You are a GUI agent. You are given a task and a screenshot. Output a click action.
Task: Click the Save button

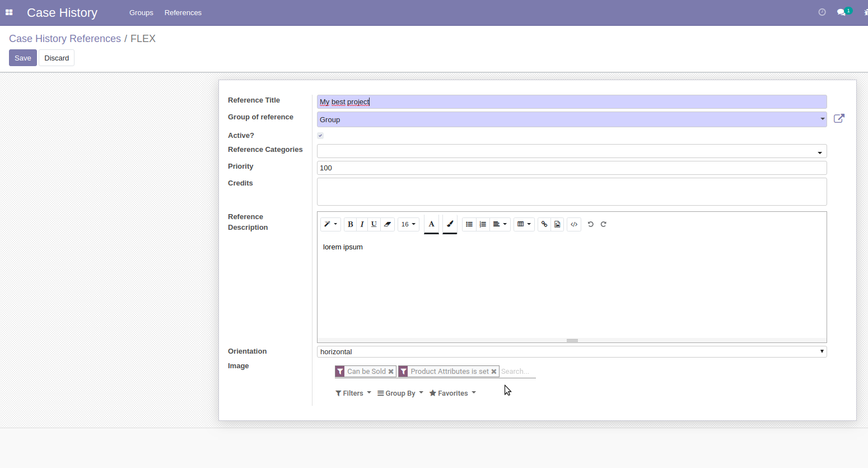point(23,58)
